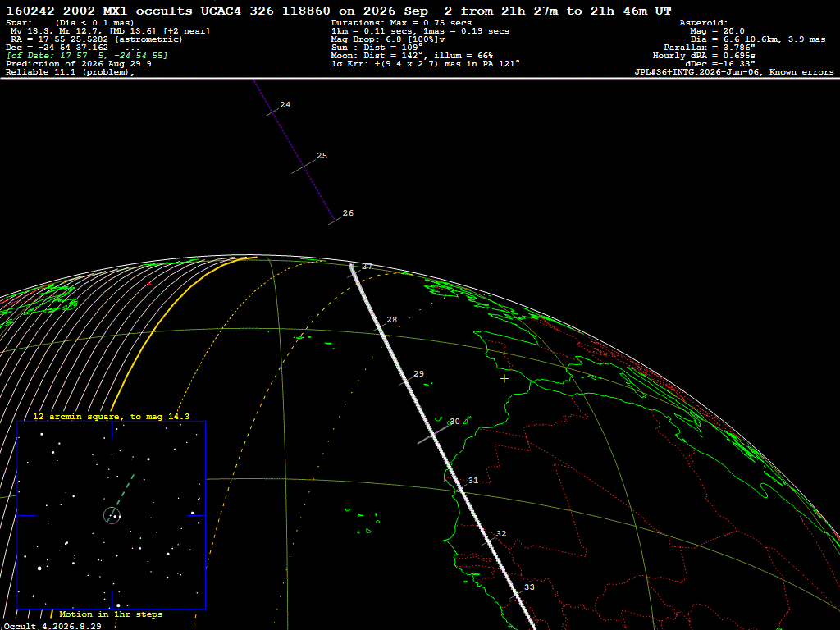This screenshot has width=840, height=630.
Task: Click the red site marker near northern limb
Action: click(x=149, y=284)
